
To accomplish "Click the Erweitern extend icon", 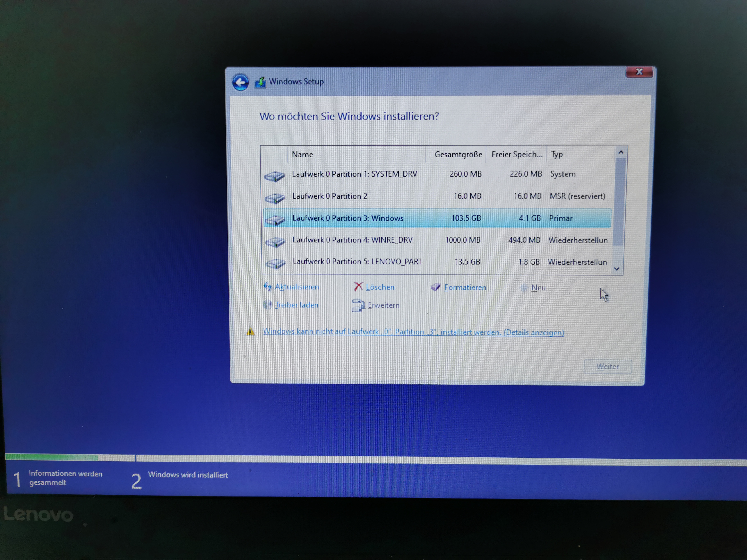I will point(358,306).
